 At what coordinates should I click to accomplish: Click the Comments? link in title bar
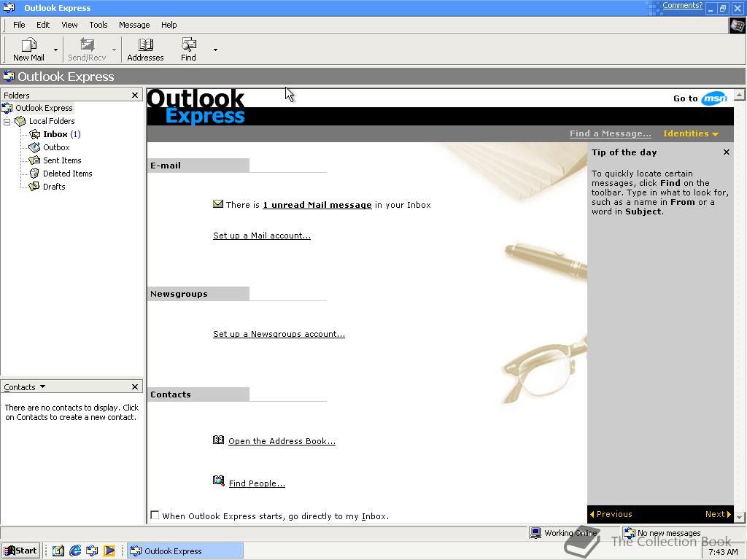pos(682,5)
